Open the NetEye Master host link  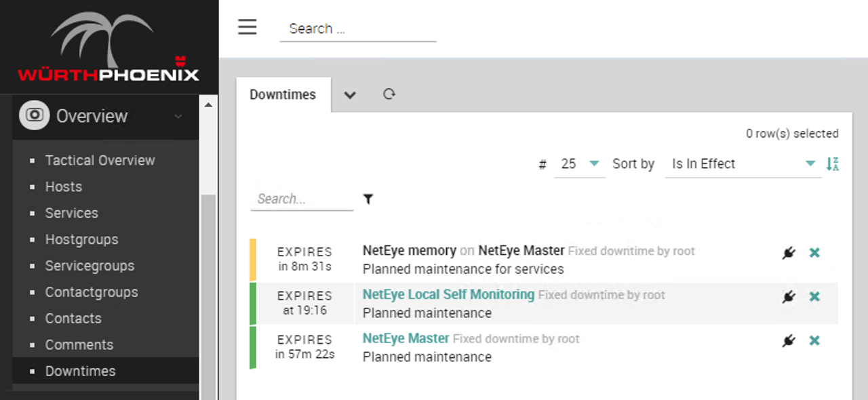pos(406,338)
